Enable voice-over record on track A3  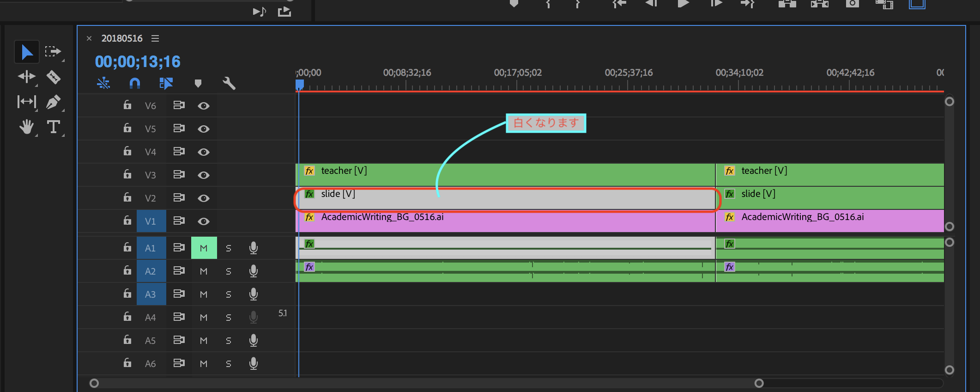coord(254,294)
